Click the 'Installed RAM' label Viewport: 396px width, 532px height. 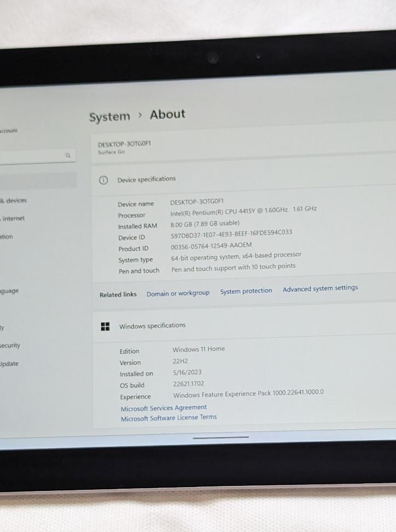tap(138, 226)
